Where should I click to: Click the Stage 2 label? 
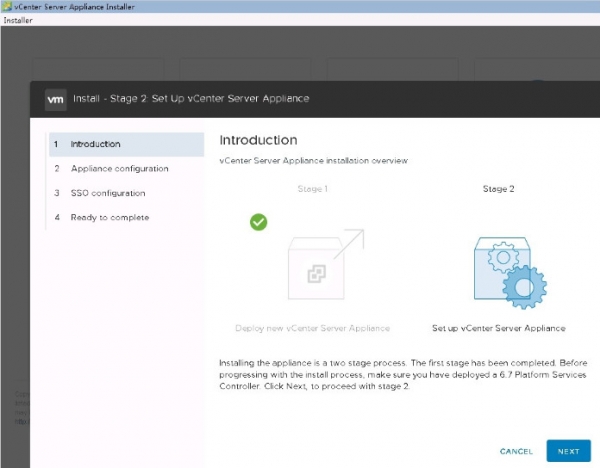point(499,189)
